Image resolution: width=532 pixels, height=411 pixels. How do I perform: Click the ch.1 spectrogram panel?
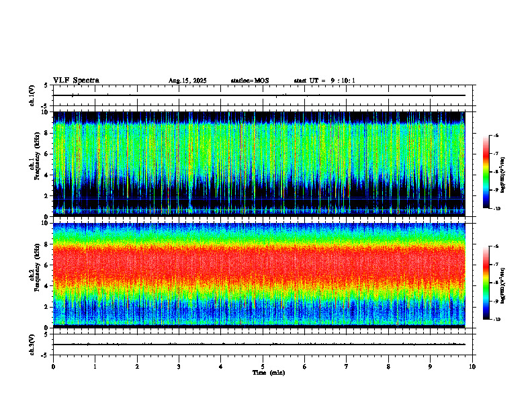coord(259,164)
